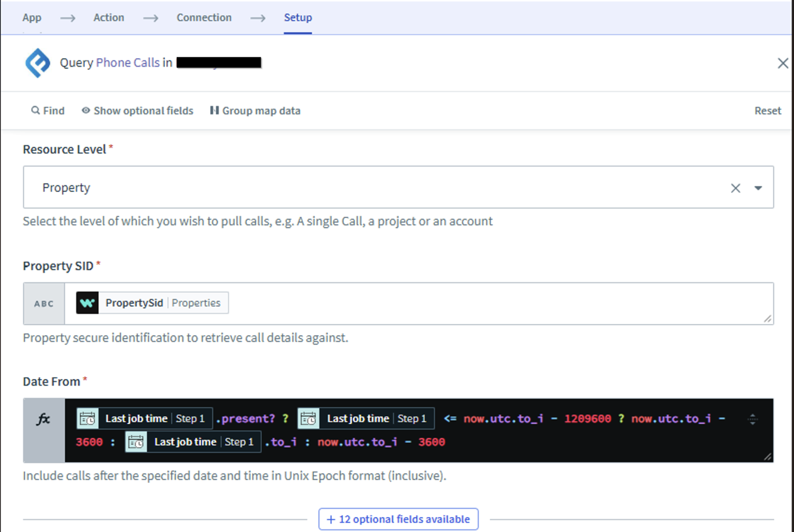Toggle Show optional fields

(x=137, y=111)
